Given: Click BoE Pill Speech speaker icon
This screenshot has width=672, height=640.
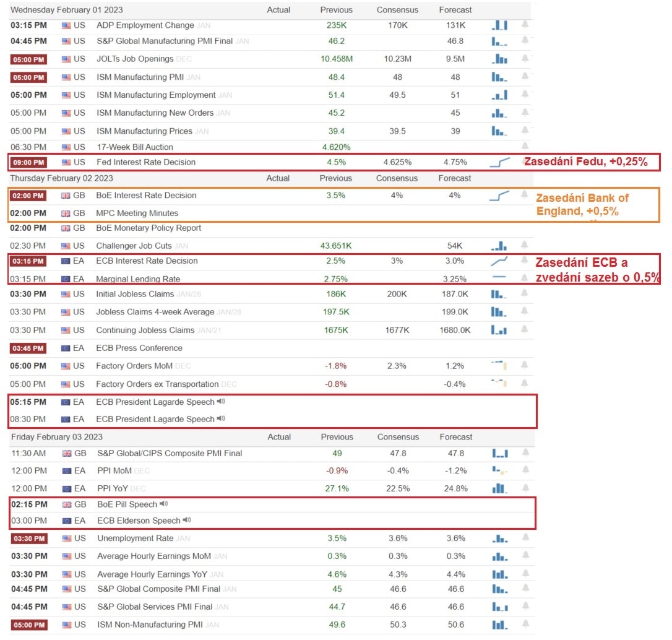Looking at the screenshot, I should tap(164, 504).
